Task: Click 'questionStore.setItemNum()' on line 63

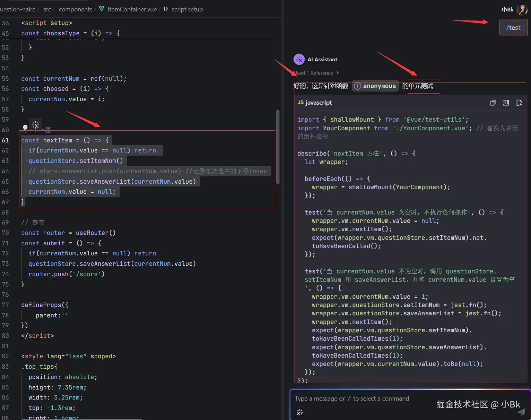Action: click(x=76, y=161)
